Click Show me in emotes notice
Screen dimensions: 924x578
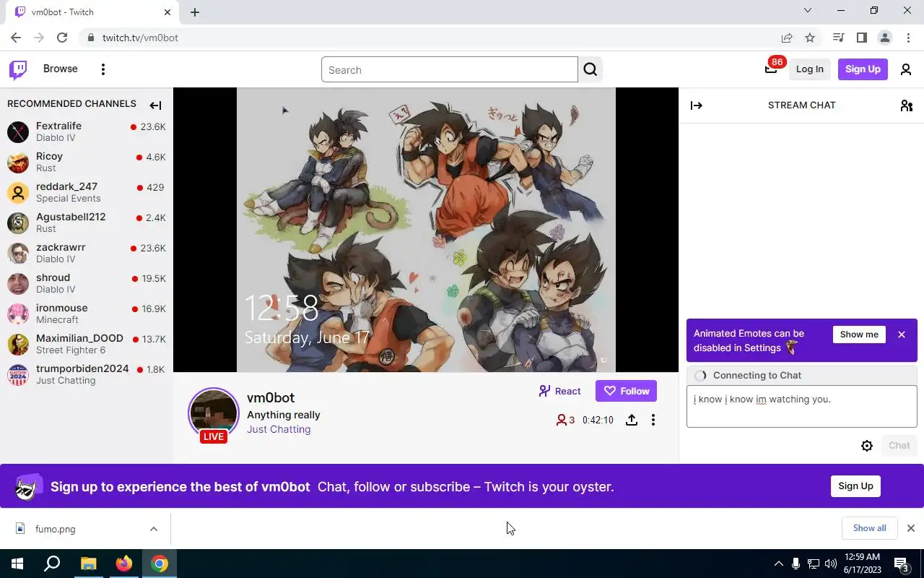tap(859, 335)
